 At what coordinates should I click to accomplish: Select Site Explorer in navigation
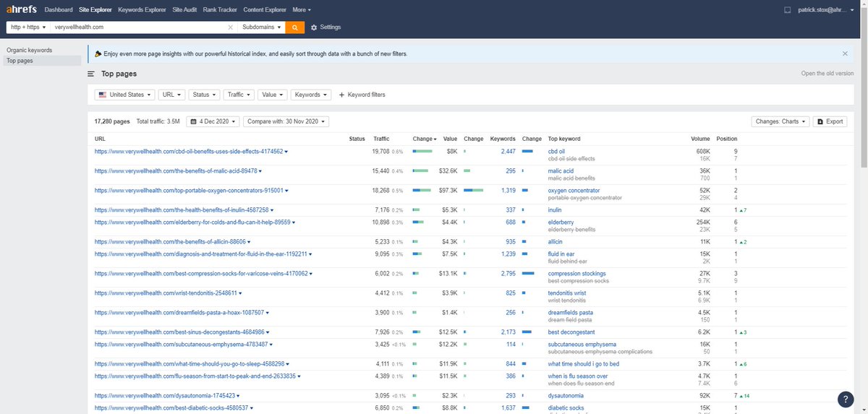(95, 10)
